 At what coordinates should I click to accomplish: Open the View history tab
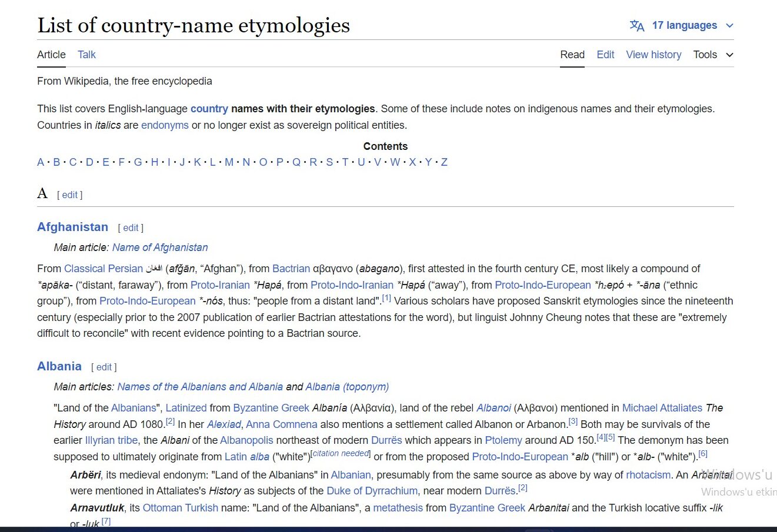click(653, 55)
